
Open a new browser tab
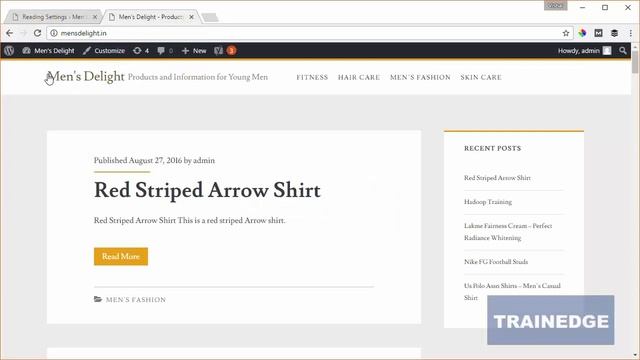point(210,18)
